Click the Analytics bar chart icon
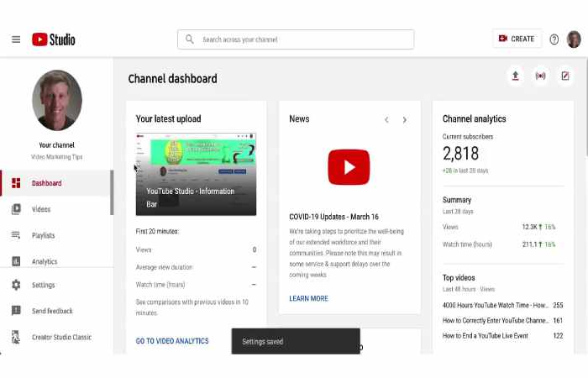Viewport: 588px width, 378px height. 16,261
